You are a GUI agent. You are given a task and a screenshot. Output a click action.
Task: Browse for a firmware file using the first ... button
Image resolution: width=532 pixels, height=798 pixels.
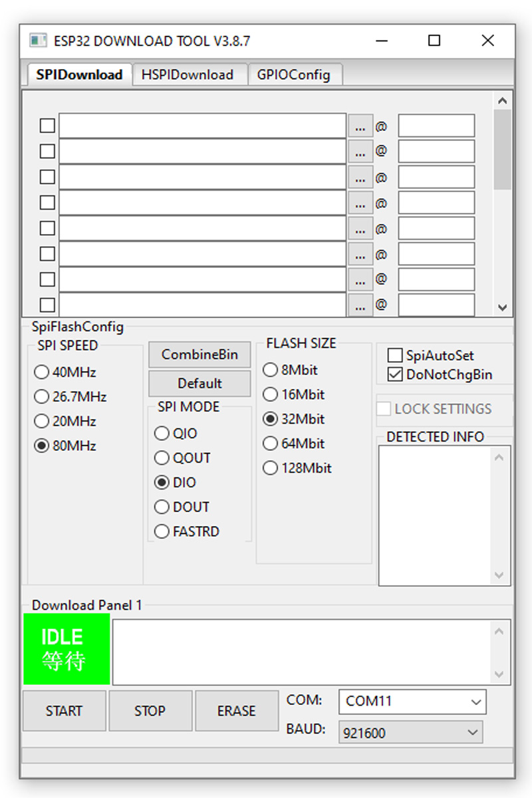pos(360,125)
